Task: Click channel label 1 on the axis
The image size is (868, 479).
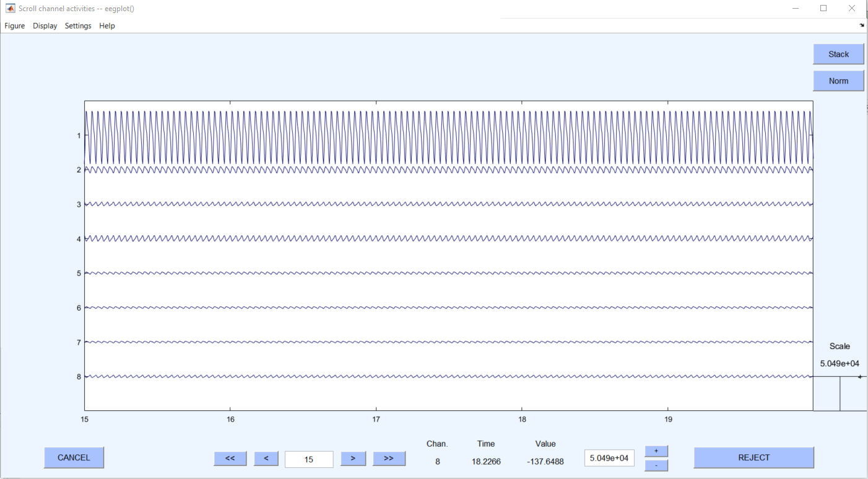Action: (x=79, y=135)
